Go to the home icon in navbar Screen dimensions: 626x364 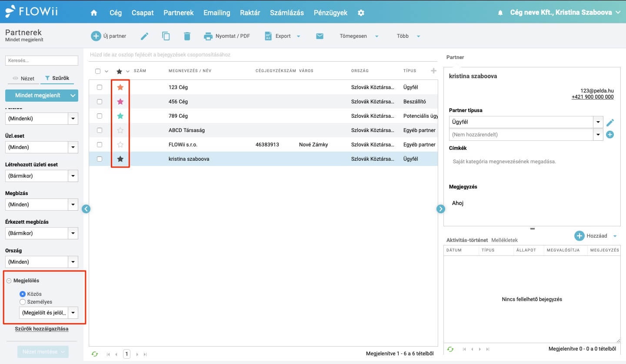pos(93,13)
